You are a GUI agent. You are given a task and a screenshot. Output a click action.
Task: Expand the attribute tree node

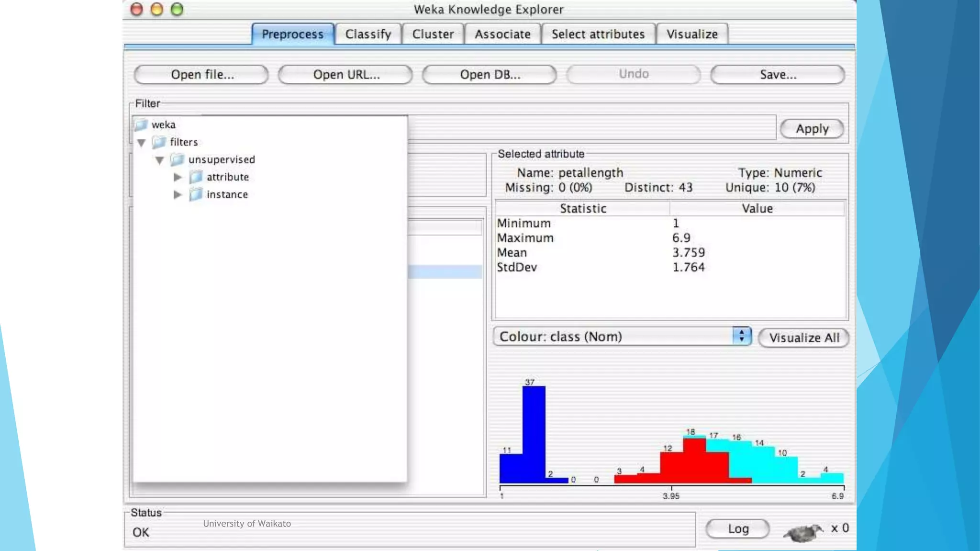pos(178,177)
